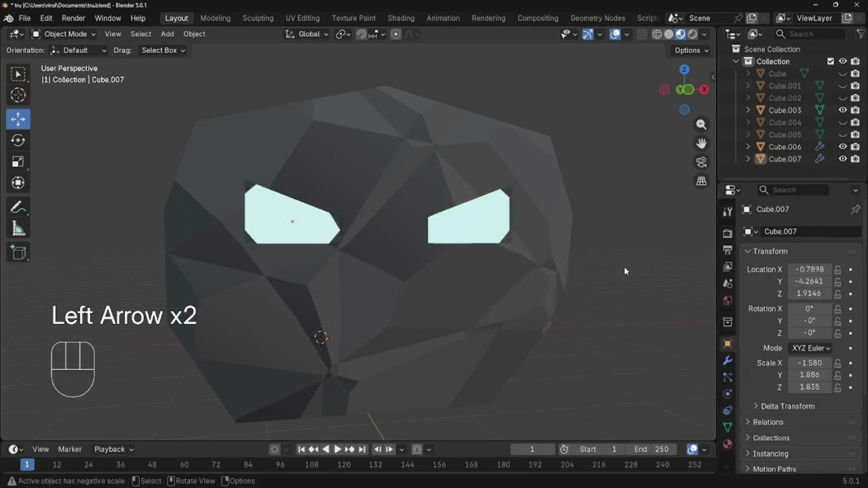Click the Scale Z value field
868x488 pixels.
pos(810,387)
